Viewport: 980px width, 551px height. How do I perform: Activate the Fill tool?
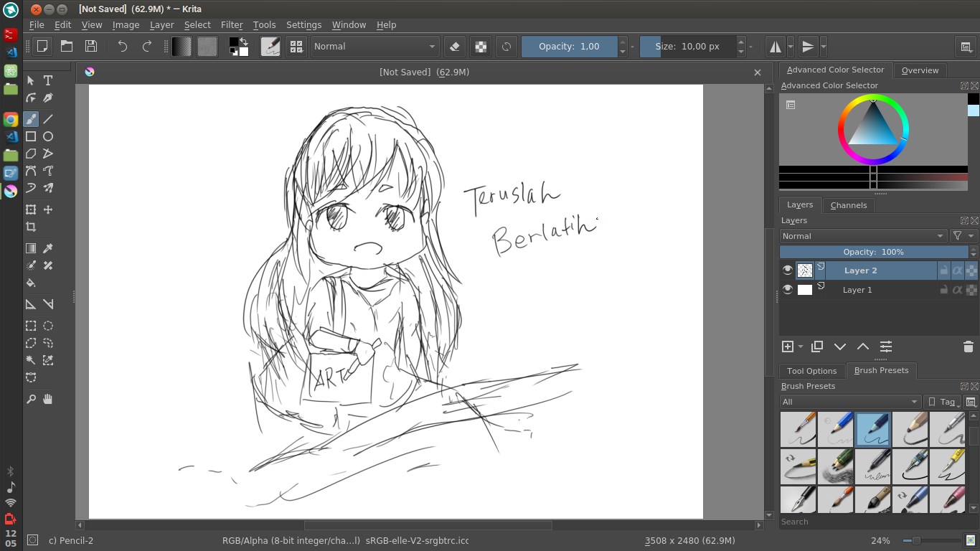pyautogui.click(x=30, y=283)
